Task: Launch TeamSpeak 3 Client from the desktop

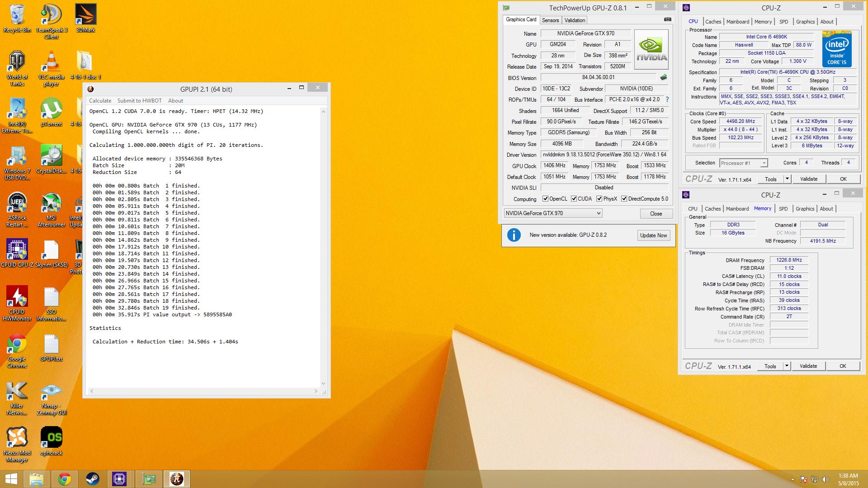Action: [52, 21]
